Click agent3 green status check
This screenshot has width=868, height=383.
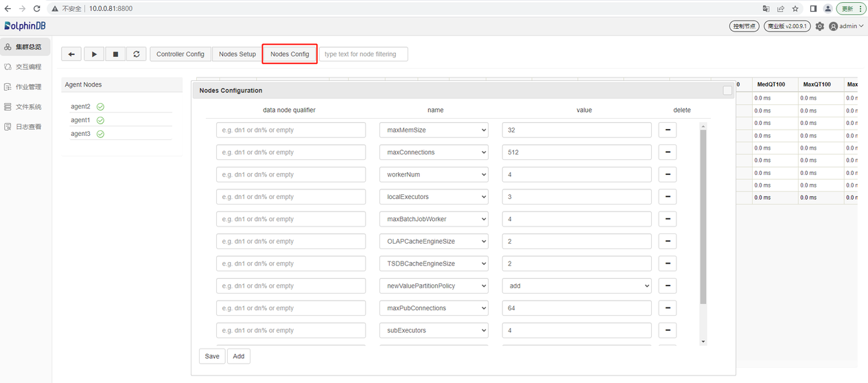coord(100,134)
